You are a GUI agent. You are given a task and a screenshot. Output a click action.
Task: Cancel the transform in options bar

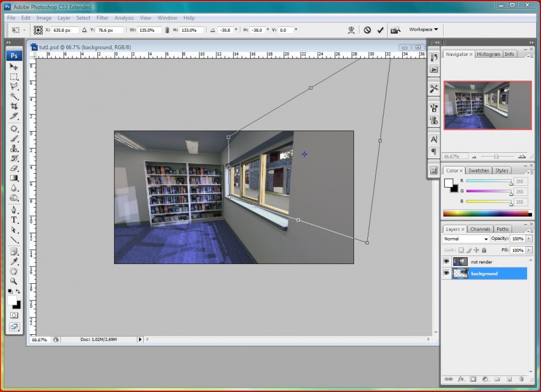click(x=367, y=29)
